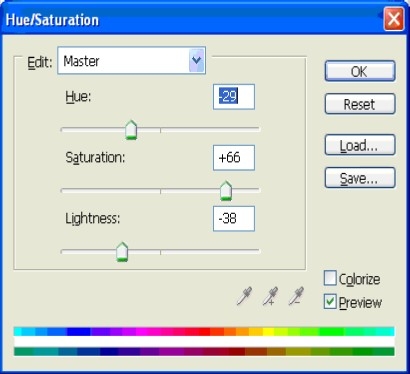Click the Reset button
The image size is (410, 374).
(x=360, y=104)
